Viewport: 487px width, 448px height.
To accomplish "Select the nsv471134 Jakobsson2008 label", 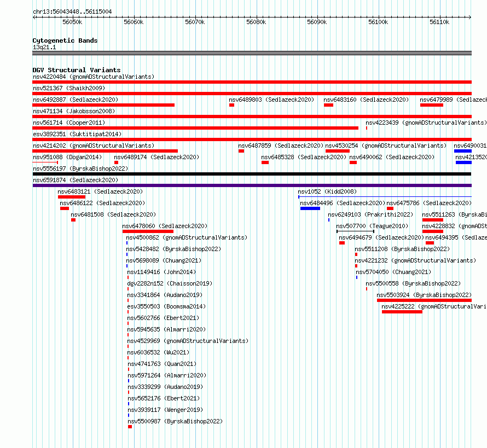I will pos(74,111).
